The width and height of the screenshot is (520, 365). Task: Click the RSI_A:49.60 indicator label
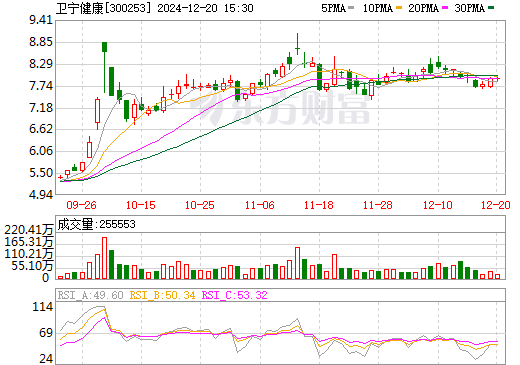coord(91,295)
